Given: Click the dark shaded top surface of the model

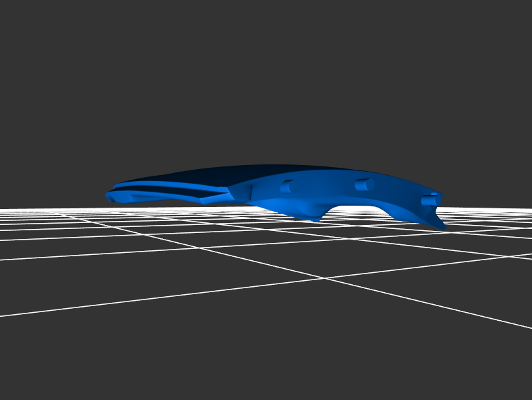Looking at the screenshot, I should [x=253, y=172].
